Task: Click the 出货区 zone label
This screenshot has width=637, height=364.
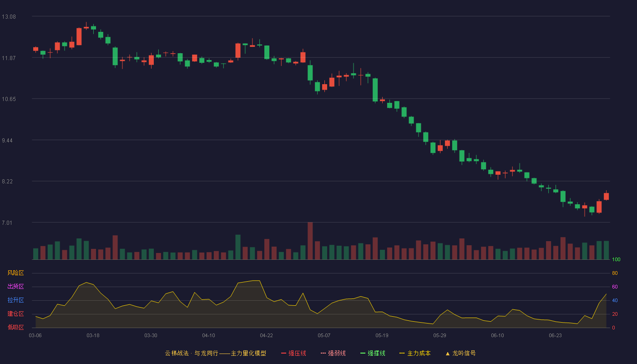Action: point(16,287)
